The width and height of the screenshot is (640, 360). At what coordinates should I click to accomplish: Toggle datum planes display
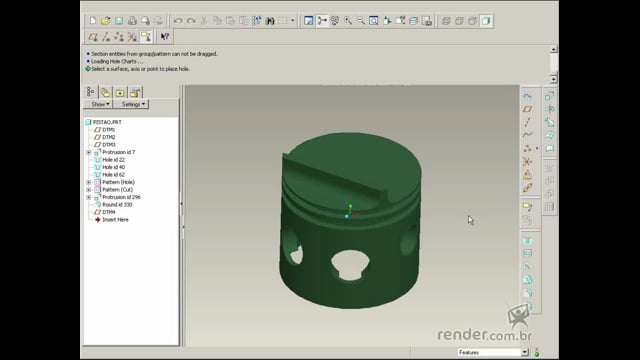click(93, 37)
